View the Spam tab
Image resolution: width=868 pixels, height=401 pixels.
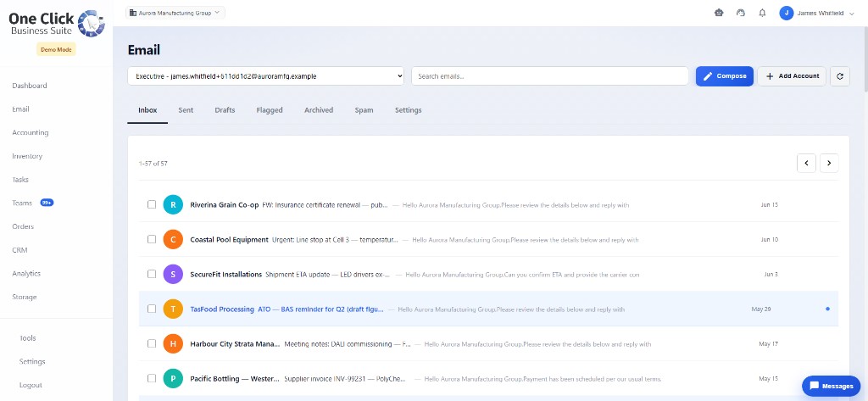[x=364, y=110]
